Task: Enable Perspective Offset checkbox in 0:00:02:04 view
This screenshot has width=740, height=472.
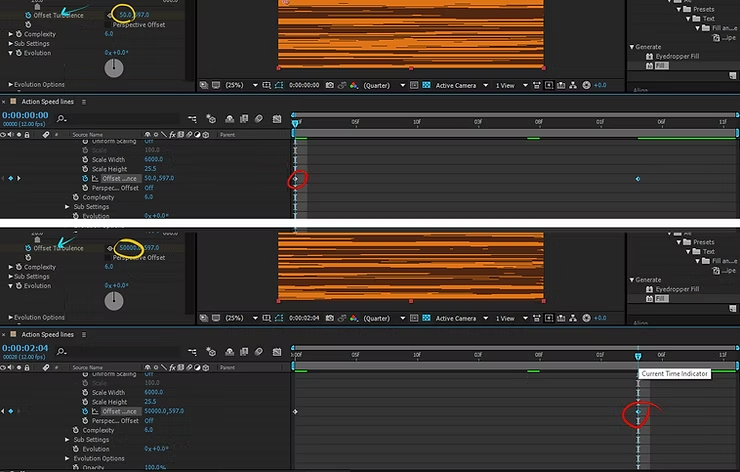Action: coord(108,258)
